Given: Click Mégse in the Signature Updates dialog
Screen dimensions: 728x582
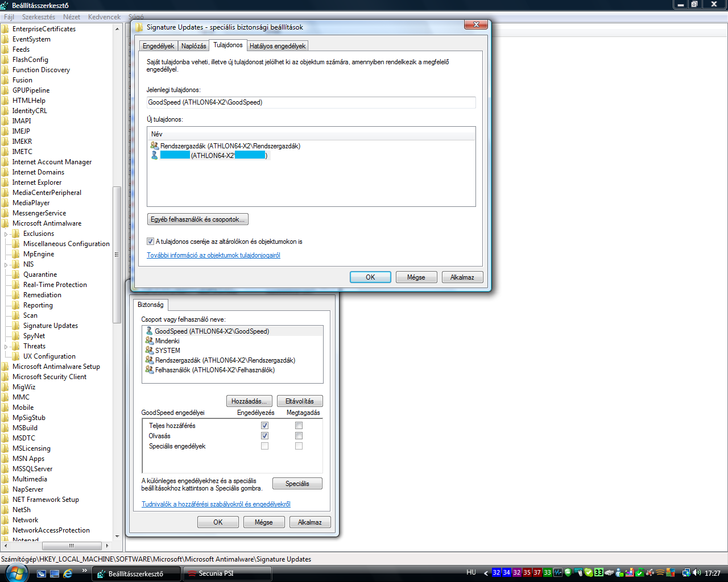Looking at the screenshot, I should pos(416,277).
